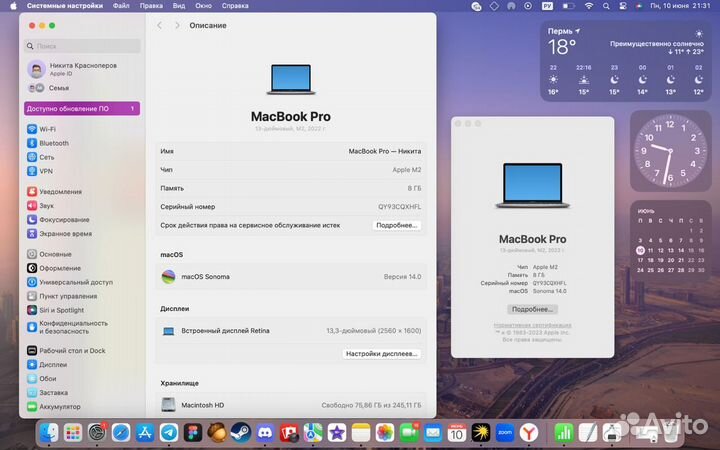Go back with the left chevron
The width and height of the screenshot is (720, 450).
pos(160,26)
